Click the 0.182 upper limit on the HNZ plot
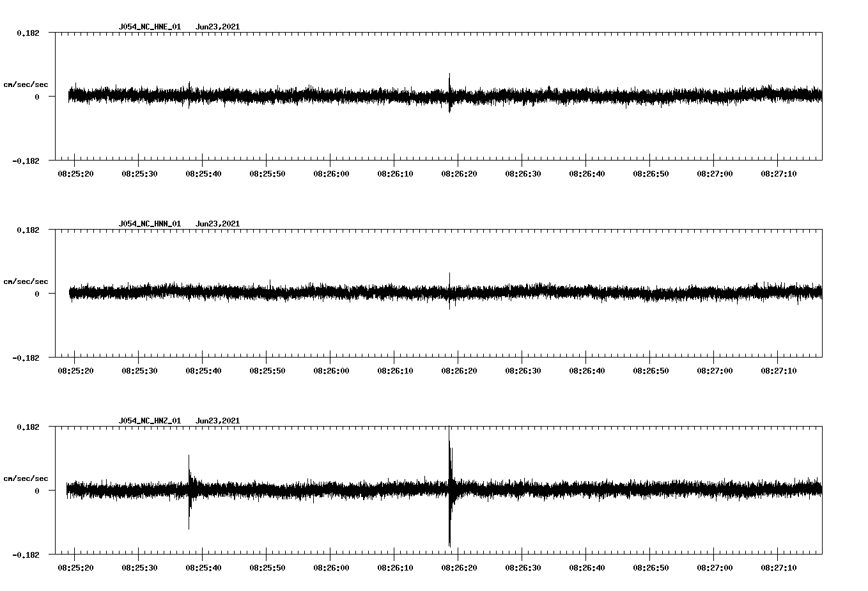The width and height of the screenshot is (868, 591). (x=28, y=427)
